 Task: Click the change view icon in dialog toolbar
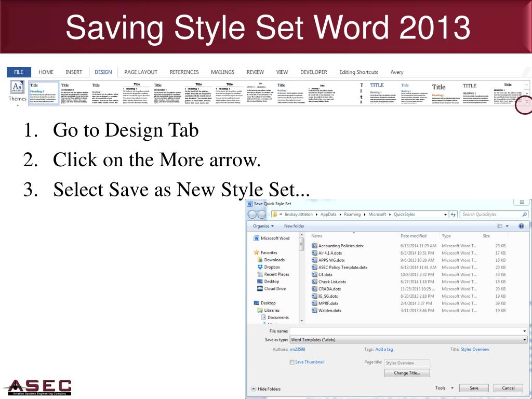tap(500, 226)
